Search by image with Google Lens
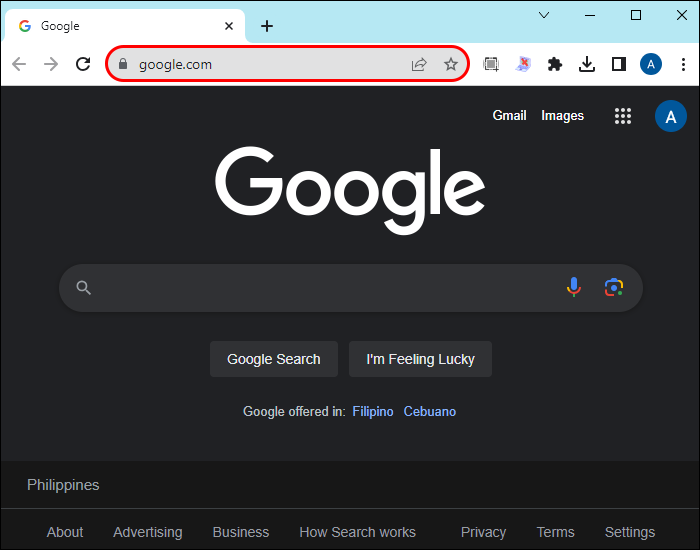700x550 pixels. pyautogui.click(x=614, y=288)
